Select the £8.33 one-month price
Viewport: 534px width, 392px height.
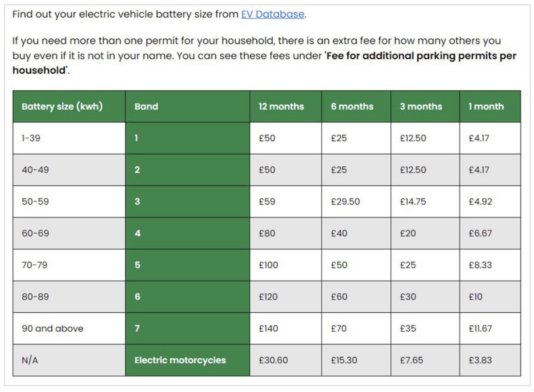(480, 265)
